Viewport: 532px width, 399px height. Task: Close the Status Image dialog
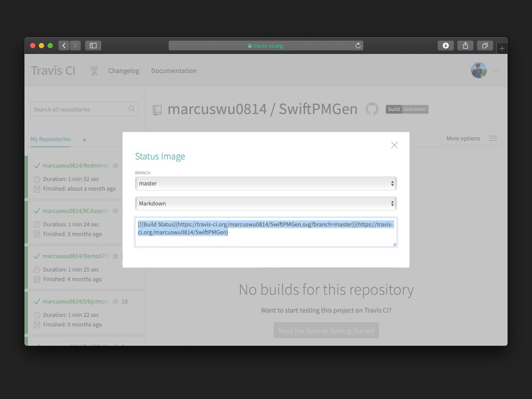(394, 145)
